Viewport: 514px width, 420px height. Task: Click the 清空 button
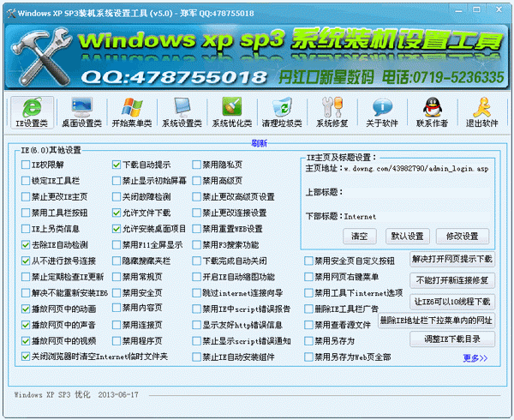(x=360, y=236)
